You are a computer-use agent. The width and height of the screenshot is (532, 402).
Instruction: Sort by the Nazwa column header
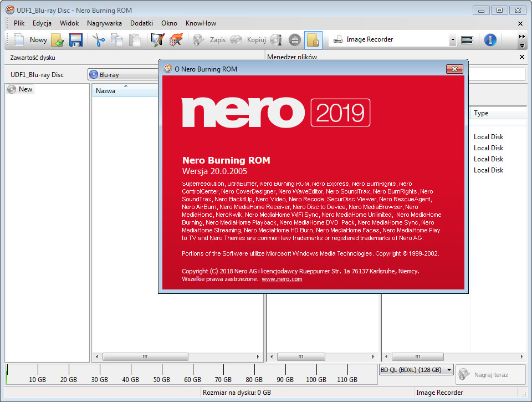pyautogui.click(x=125, y=90)
